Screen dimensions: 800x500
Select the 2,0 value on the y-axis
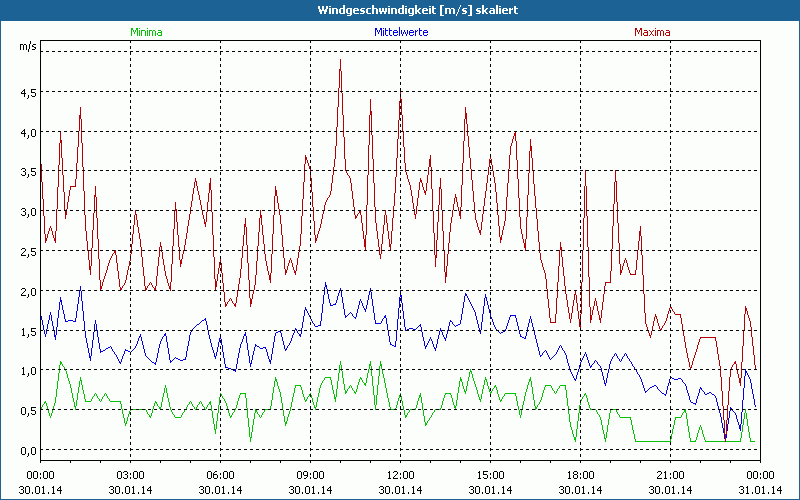click(x=28, y=291)
